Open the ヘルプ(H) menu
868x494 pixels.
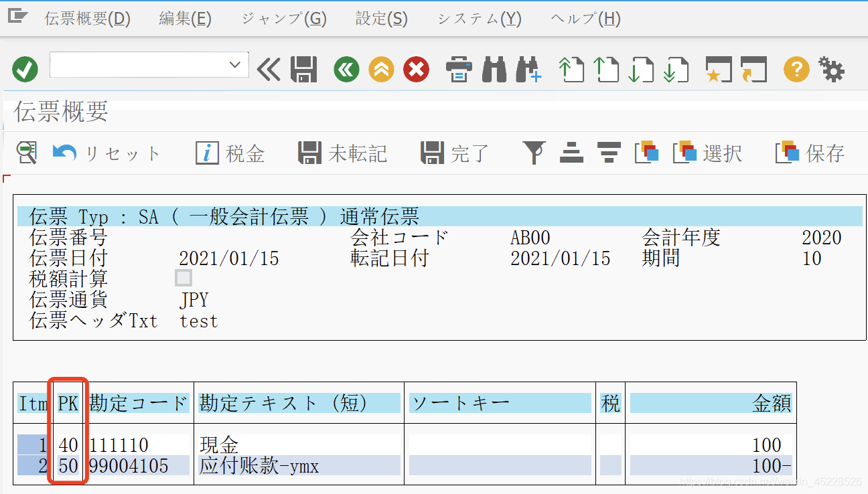pos(585,19)
